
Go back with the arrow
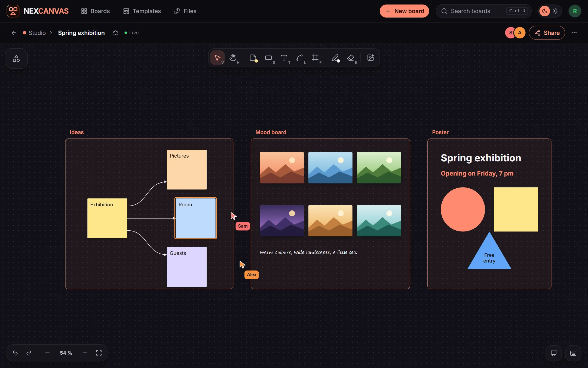pos(14,33)
